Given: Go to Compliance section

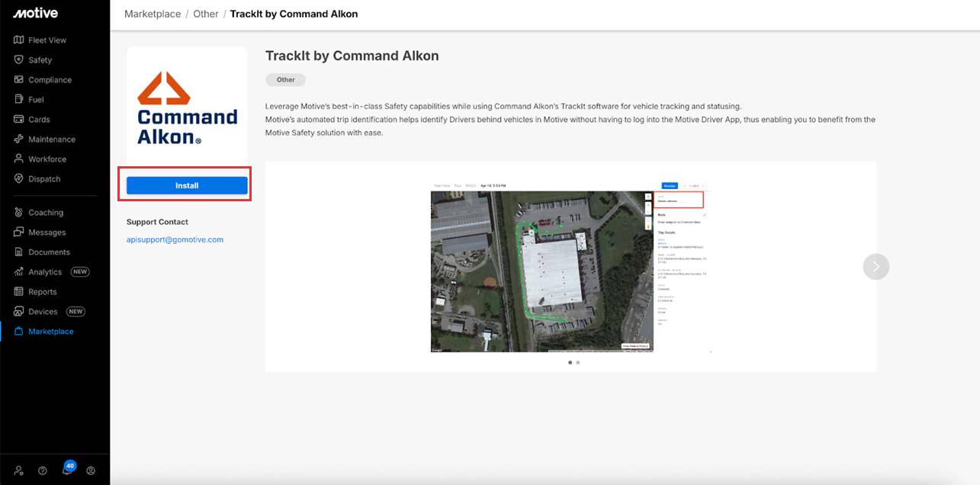Looking at the screenshot, I should [x=50, y=79].
